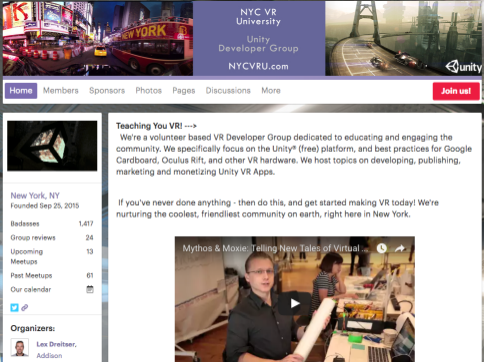Click the Unity cube group image

[52, 146]
